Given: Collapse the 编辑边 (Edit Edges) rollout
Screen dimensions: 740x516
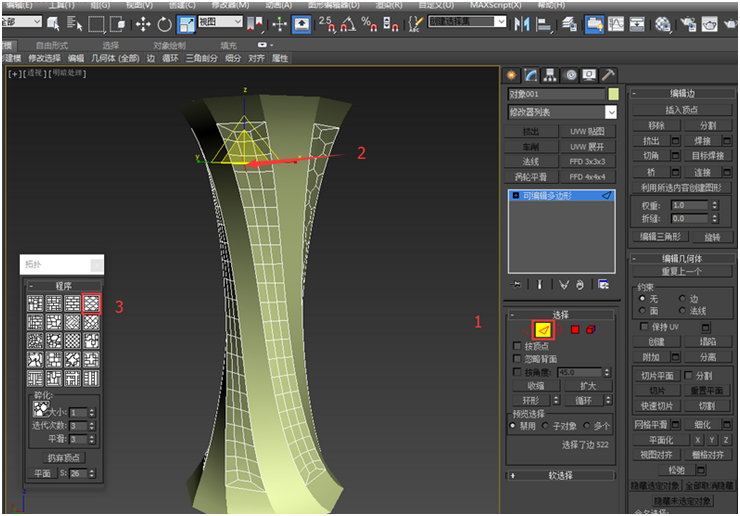Looking at the screenshot, I should coord(682,93).
